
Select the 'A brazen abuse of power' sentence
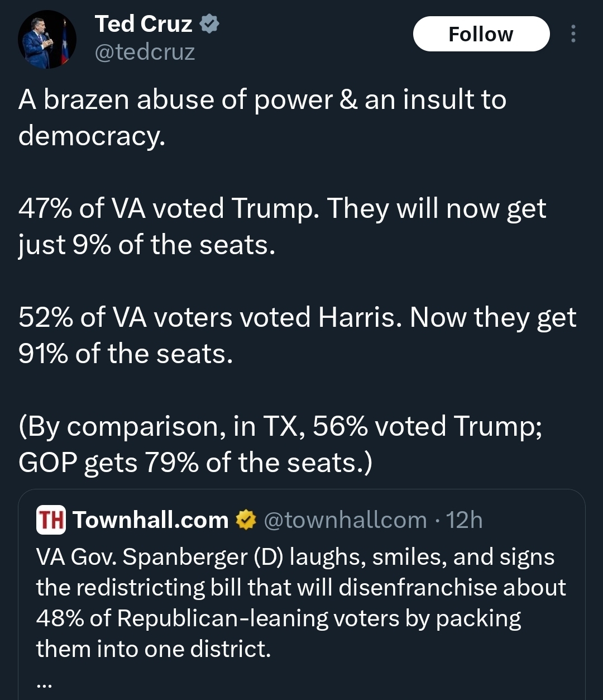[x=262, y=101]
